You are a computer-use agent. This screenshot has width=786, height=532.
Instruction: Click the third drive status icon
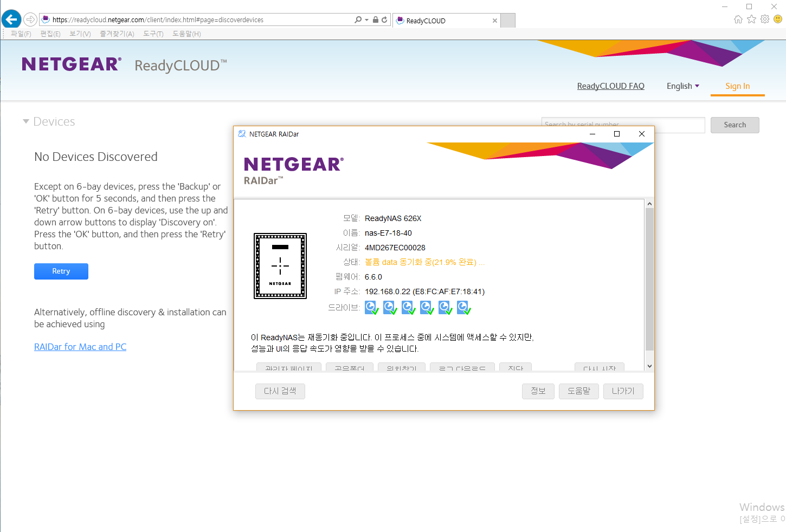(x=409, y=308)
